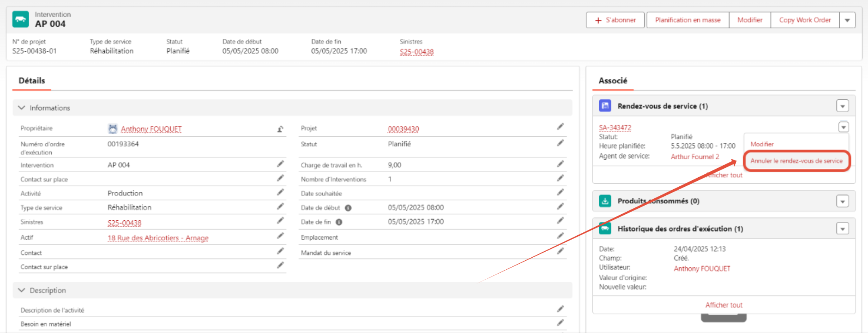The image size is (868, 333).
Task: Click the S'abonner button
Action: click(616, 20)
